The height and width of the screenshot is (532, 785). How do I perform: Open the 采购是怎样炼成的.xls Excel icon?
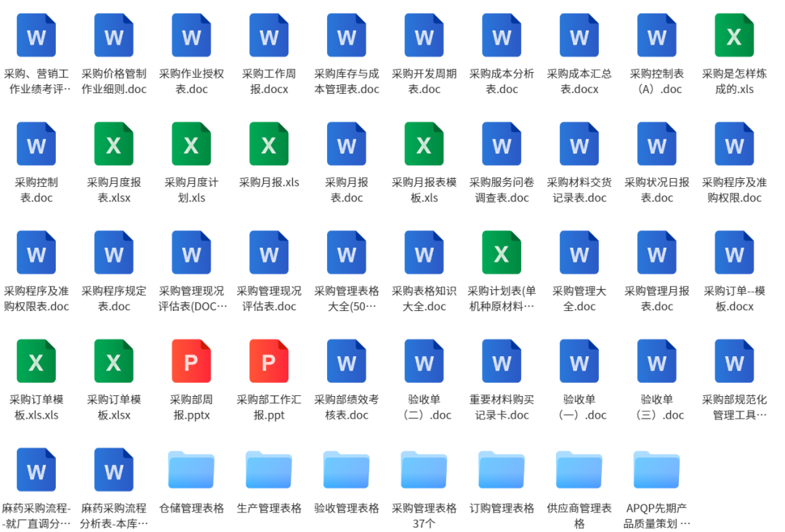pyautogui.click(x=734, y=35)
